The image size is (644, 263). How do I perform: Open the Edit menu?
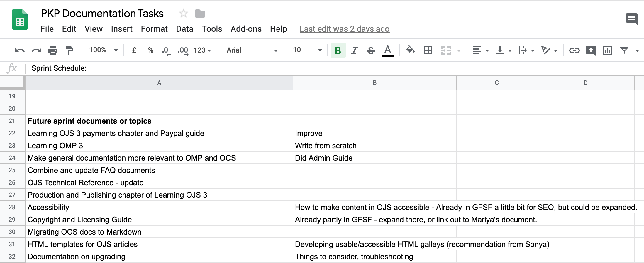69,29
